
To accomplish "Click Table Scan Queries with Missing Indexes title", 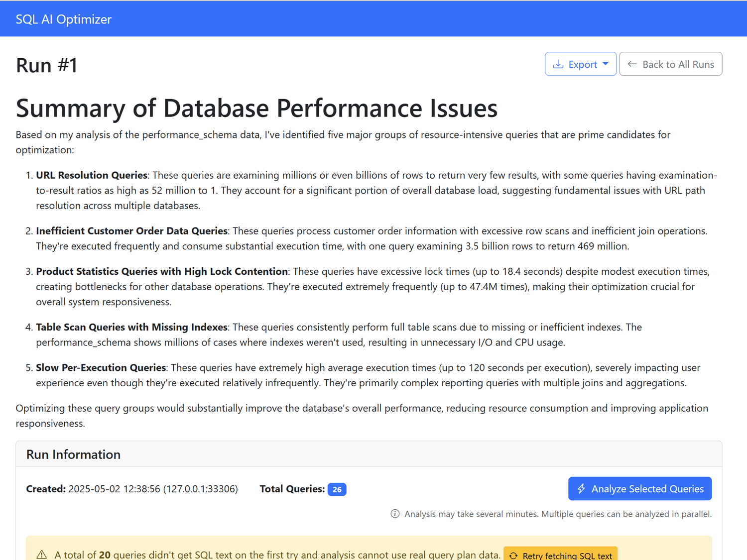I will (x=131, y=327).
